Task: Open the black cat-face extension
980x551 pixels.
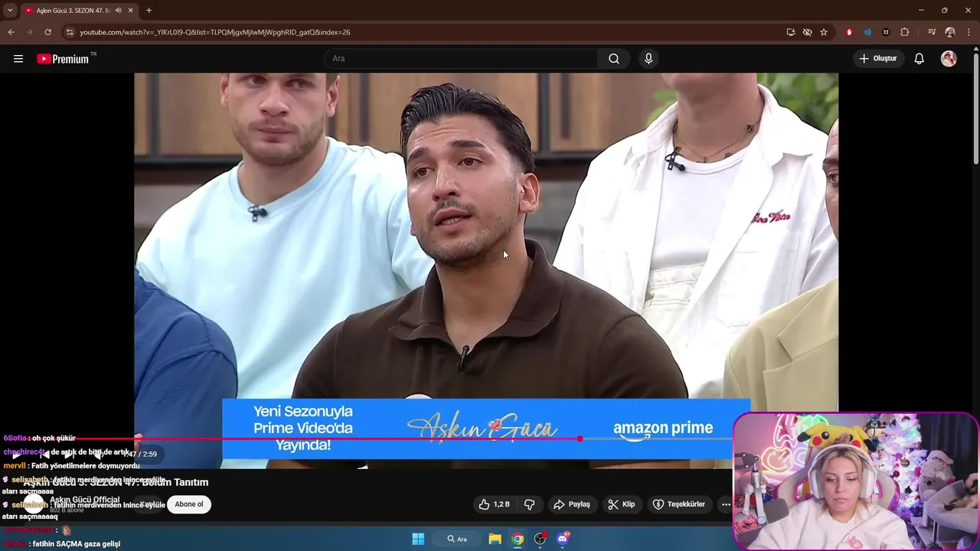Action: (x=886, y=32)
